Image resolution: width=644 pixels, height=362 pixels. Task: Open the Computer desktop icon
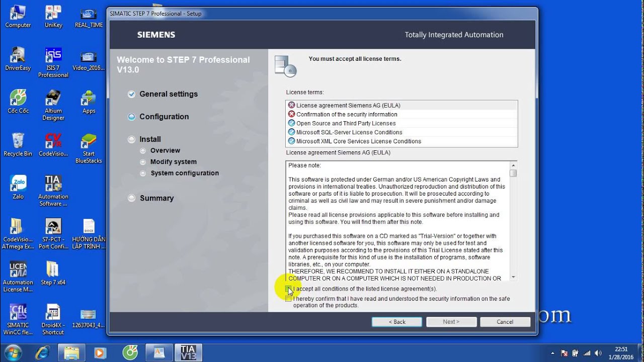coord(18,17)
